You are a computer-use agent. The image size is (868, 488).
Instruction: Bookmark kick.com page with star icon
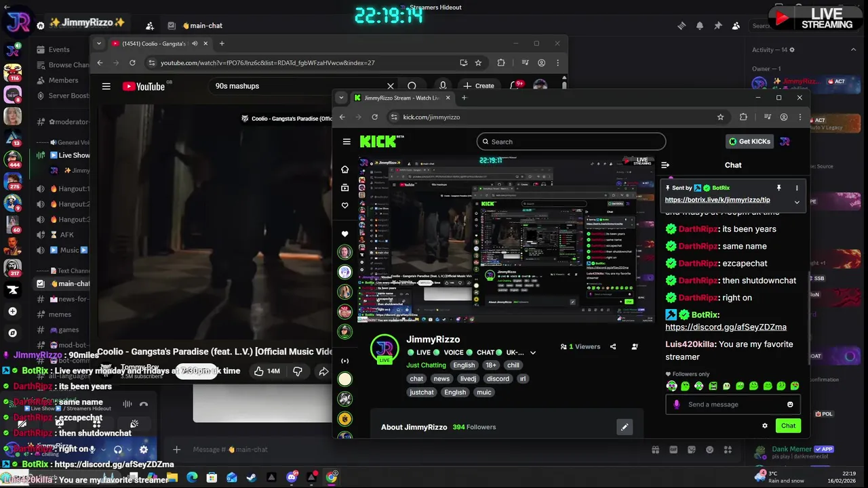(x=720, y=117)
